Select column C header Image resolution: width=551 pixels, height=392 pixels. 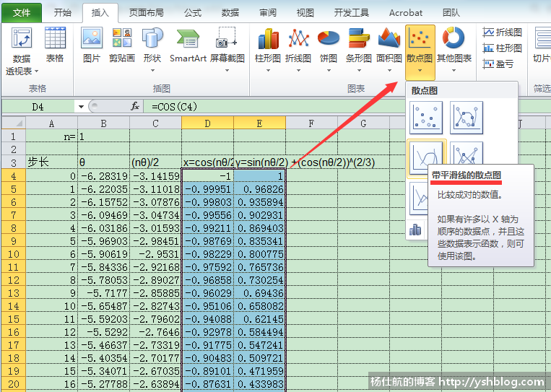156,123
